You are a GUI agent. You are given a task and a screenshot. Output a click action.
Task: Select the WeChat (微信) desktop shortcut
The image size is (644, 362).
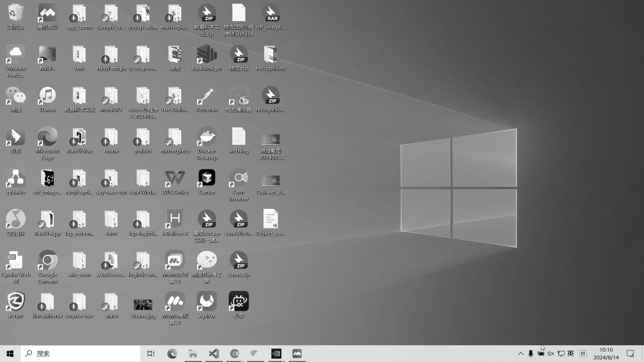pyautogui.click(x=15, y=99)
